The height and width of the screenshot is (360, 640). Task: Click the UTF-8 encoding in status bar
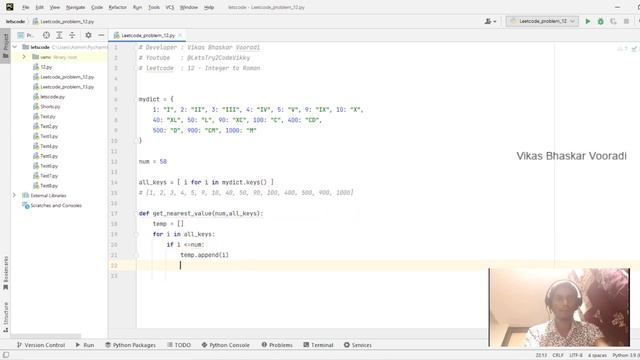coord(576,356)
